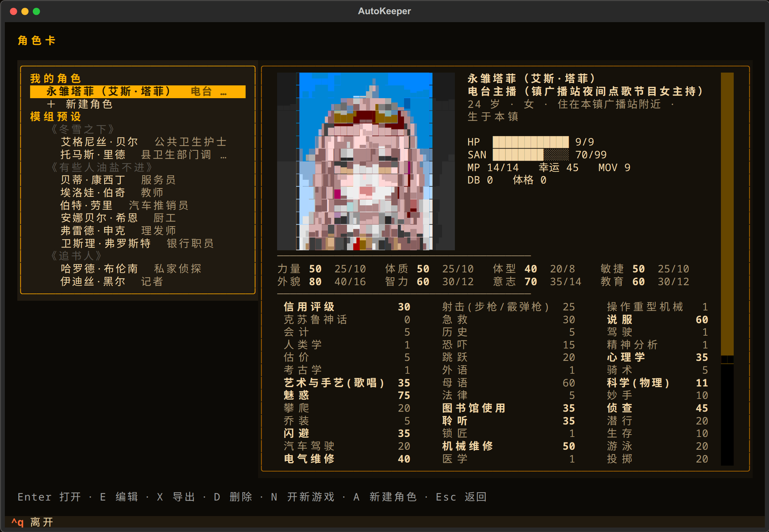Click the 电气维修 skill row

[x=347, y=459]
